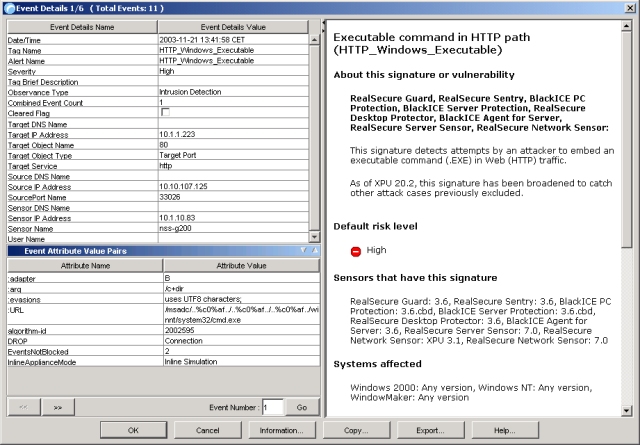Viewport: 640px width, 445px height.
Task: Click the Copy... button
Action: point(356,430)
